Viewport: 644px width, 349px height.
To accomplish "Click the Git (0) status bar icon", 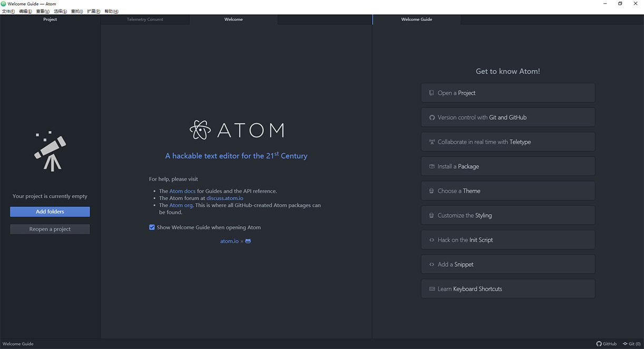I will click(x=625, y=344).
